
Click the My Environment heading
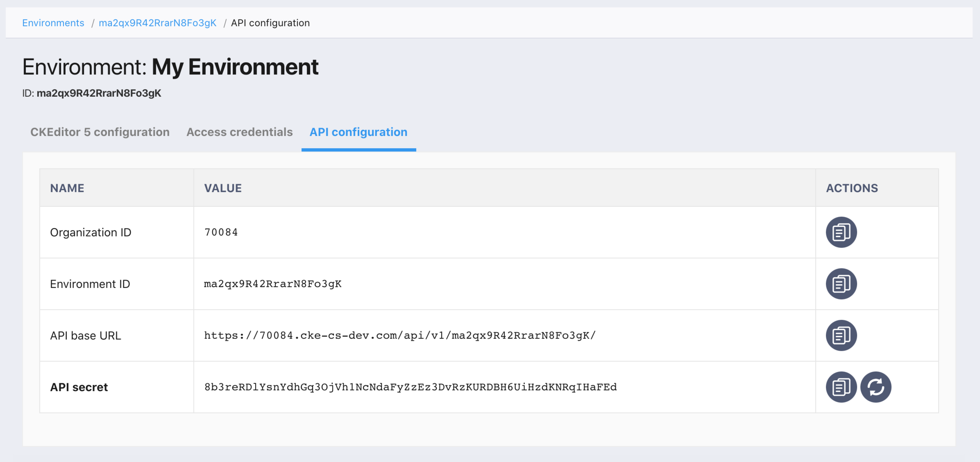(x=170, y=67)
